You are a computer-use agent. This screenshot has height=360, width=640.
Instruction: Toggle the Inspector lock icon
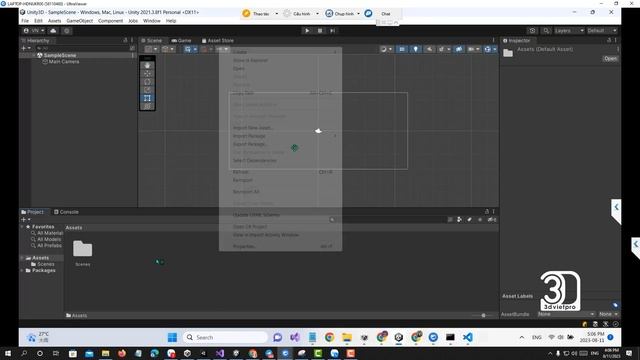pyautogui.click(x=609, y=40)
